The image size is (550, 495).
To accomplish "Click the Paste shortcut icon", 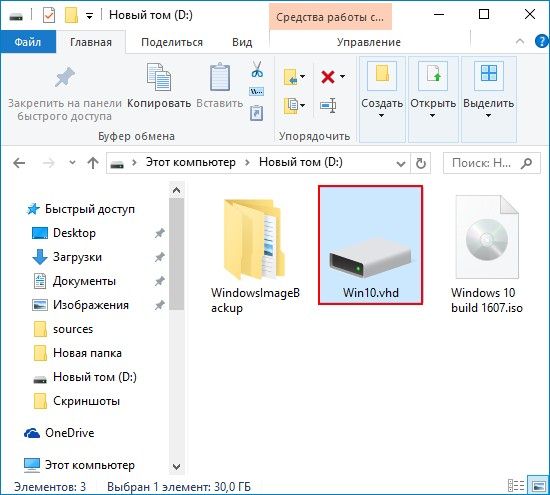I will pos(256,113).
